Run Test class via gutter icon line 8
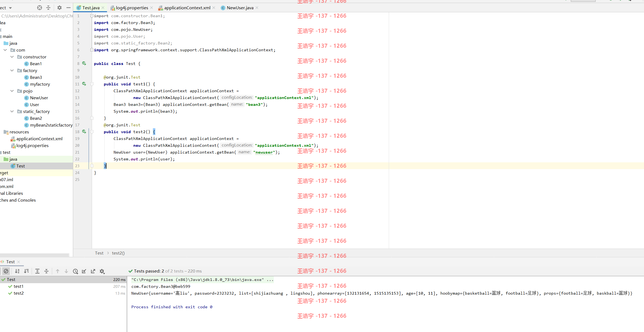Viewport: 644px width, 332px height. pyautogui.click(x=84, y=64)
